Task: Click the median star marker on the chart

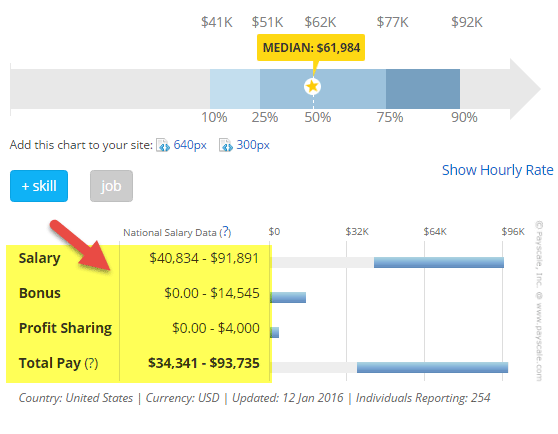Action: tap(312, 86)
